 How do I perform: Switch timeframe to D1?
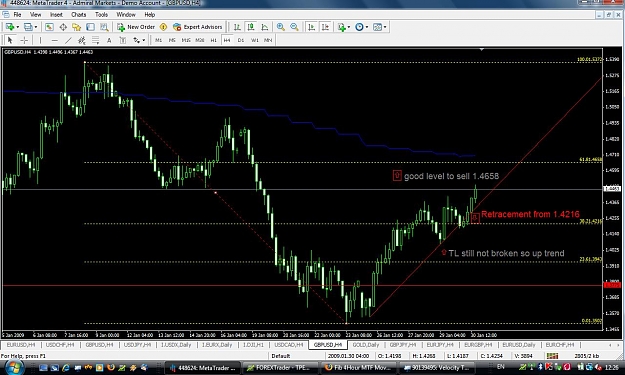pos(241,40)
